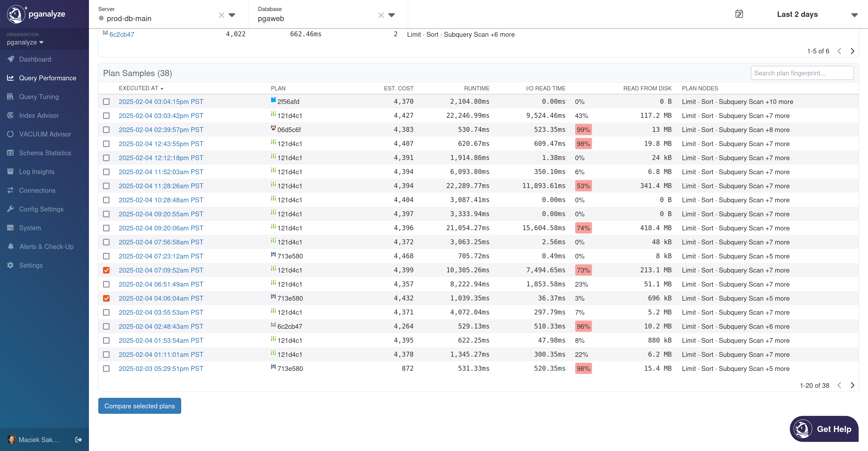Expand the prod-db-main server dropdown
The image size is (868, 451).
(232, 15)
